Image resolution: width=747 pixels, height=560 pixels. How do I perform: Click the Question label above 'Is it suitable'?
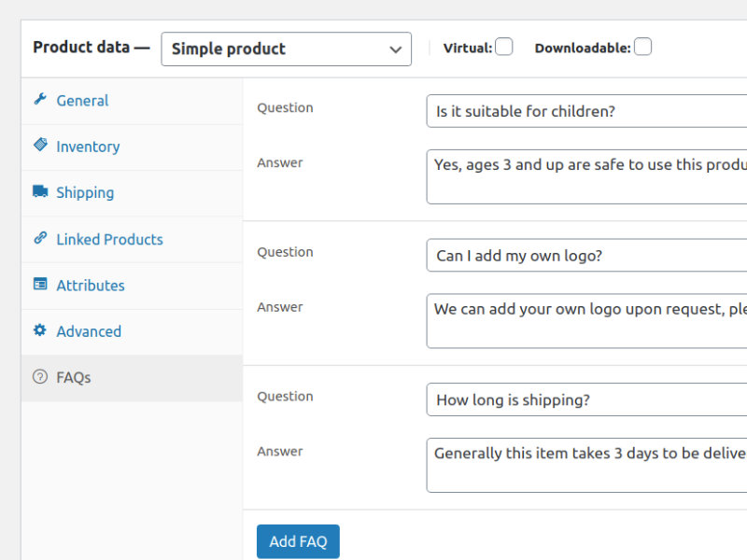click(x=285, y=108)
